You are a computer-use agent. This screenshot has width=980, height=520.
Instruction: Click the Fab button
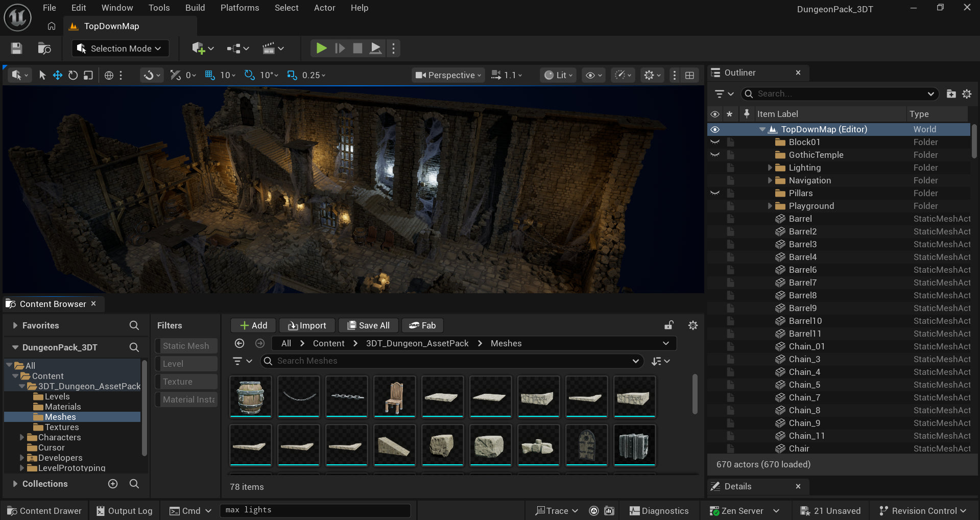point(422,325)
